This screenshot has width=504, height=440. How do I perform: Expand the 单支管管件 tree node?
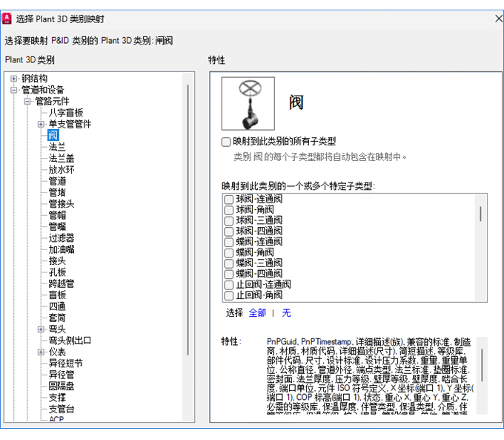(x=41, y=124)
